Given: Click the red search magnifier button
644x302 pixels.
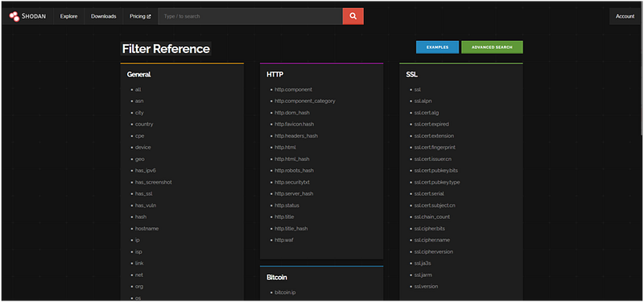Looking at the screenshot, I should tap(353, 16).
